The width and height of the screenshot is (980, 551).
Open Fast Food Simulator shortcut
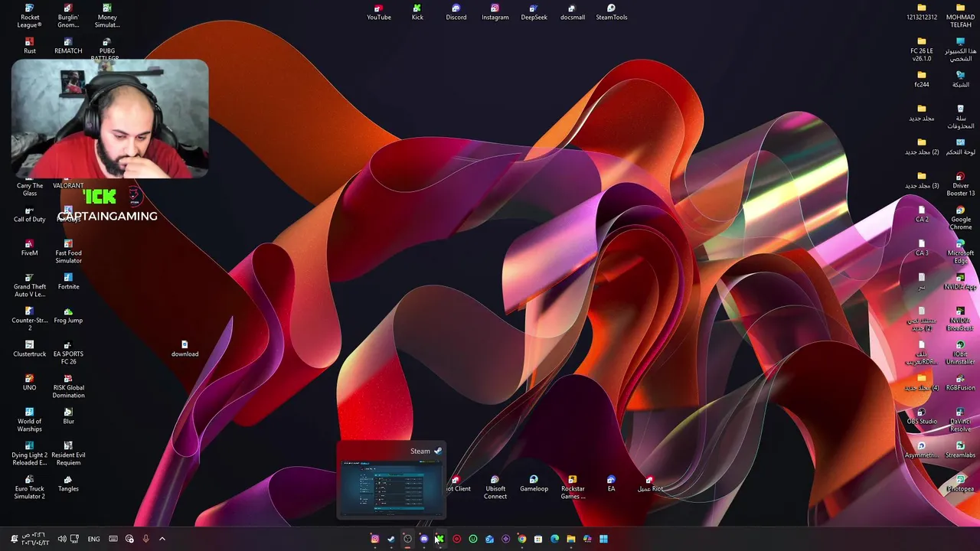(68, 251)
